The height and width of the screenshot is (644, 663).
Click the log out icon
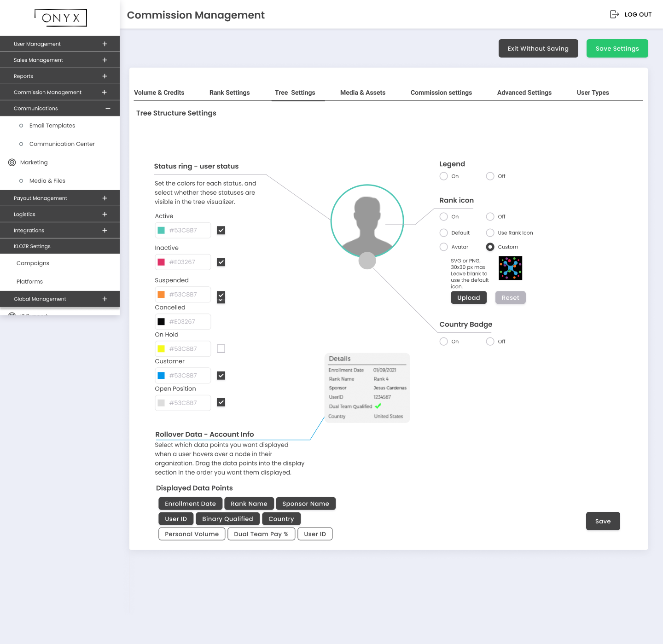(x=614, y=14)
